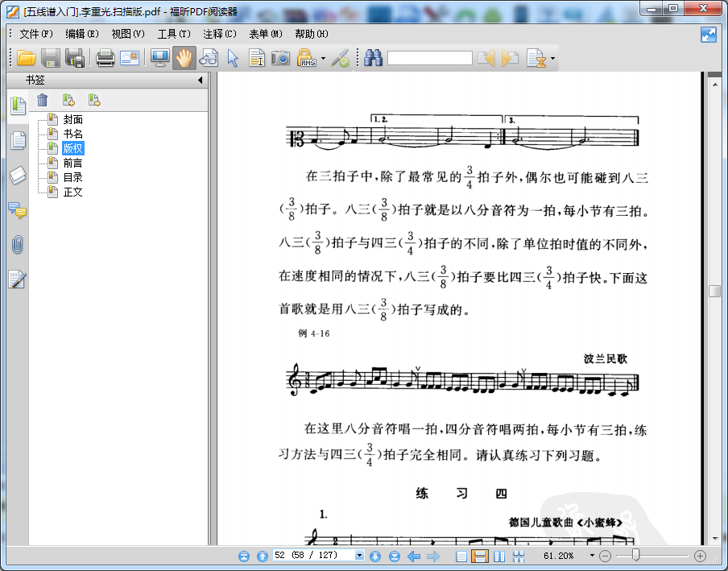Click the next view right arrow
The image size is (728, 571).
[x=432, y=557]
